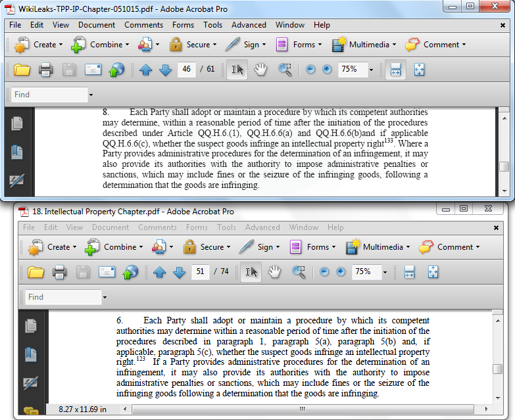Choose Marquee Zoom tool in WikiLeaks window
Image resolution: width=515 pixels, height=420 pixels.
[285, 70]
